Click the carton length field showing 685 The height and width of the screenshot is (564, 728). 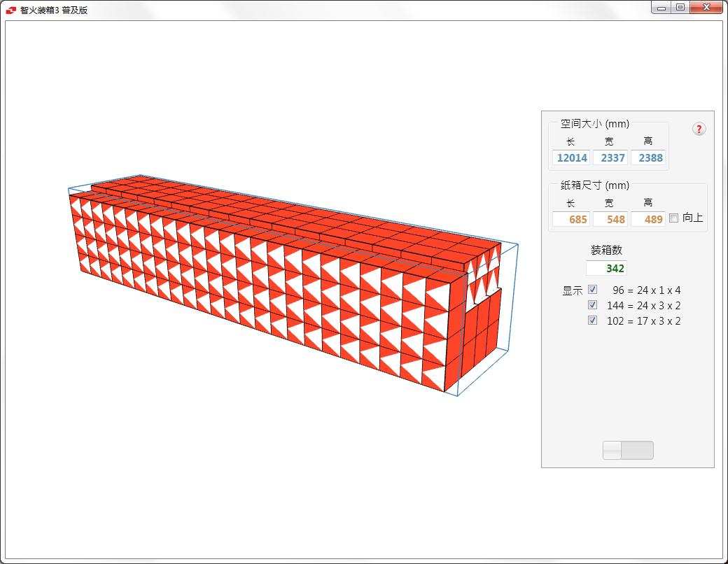click(x=571, y=219)
